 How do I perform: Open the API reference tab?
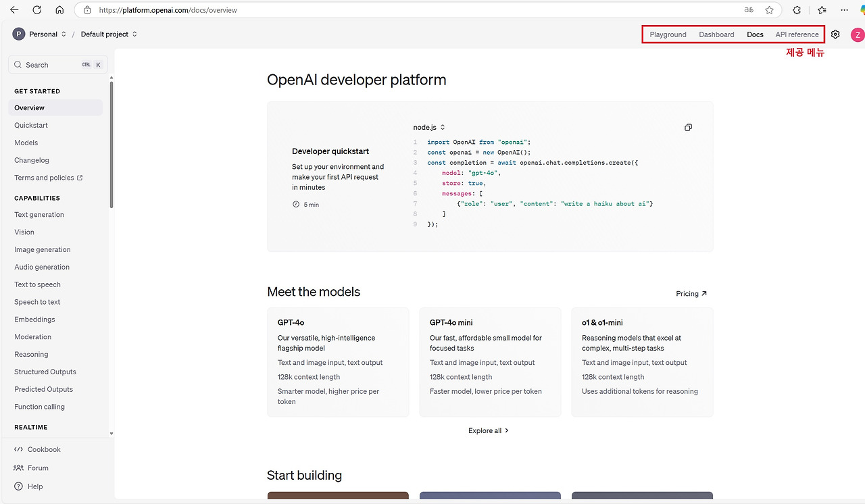(797, 34)
